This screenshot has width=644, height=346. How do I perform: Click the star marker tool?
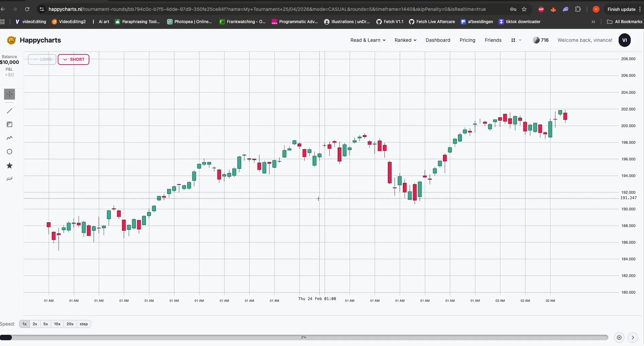(10, 166)
